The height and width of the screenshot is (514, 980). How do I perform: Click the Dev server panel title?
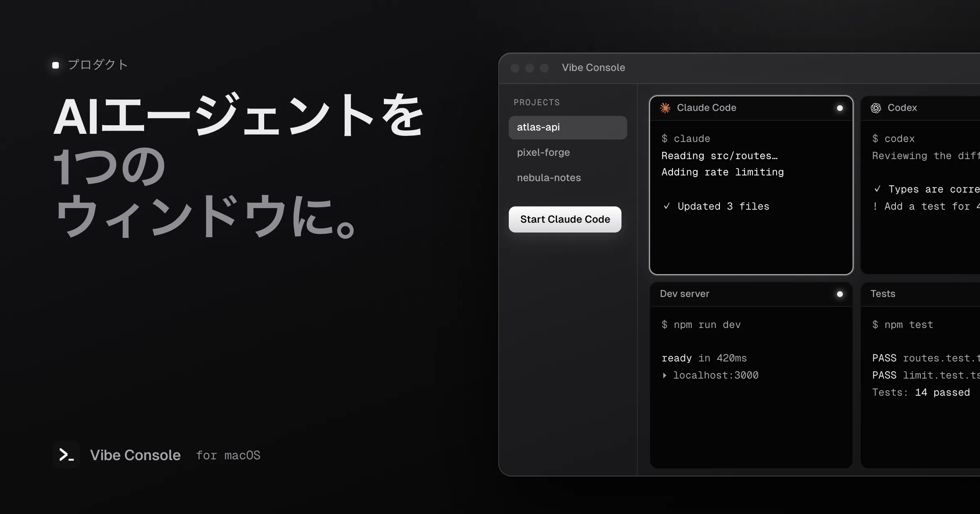pos(684,294)
